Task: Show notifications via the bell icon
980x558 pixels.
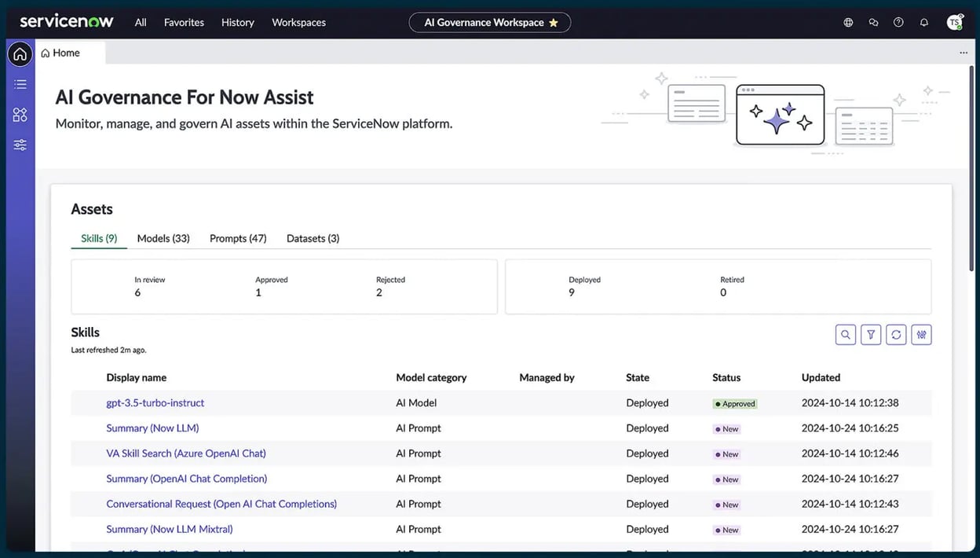Action: (924, 22)
